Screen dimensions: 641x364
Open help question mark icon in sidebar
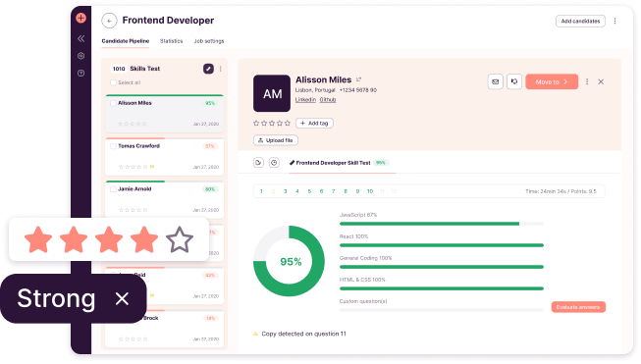coord(80,74)
